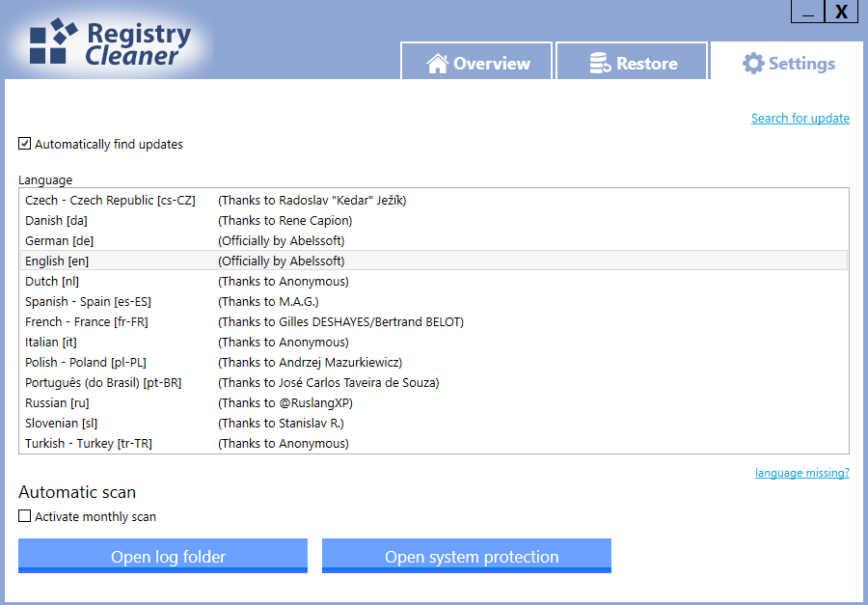
Task: Click the Registry Cleaner logo
Action: pyautogui.click(x=110, y=42)
